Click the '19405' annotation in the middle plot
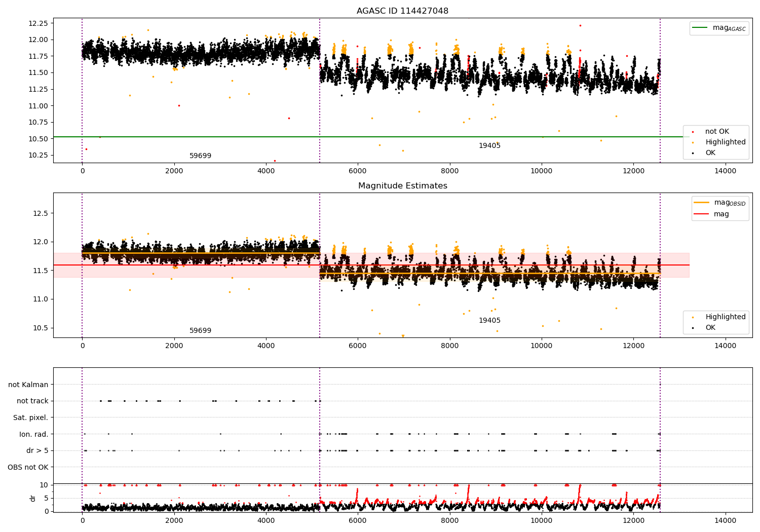Viewport: 760px width, 532px height. click(x=489, y=321)
